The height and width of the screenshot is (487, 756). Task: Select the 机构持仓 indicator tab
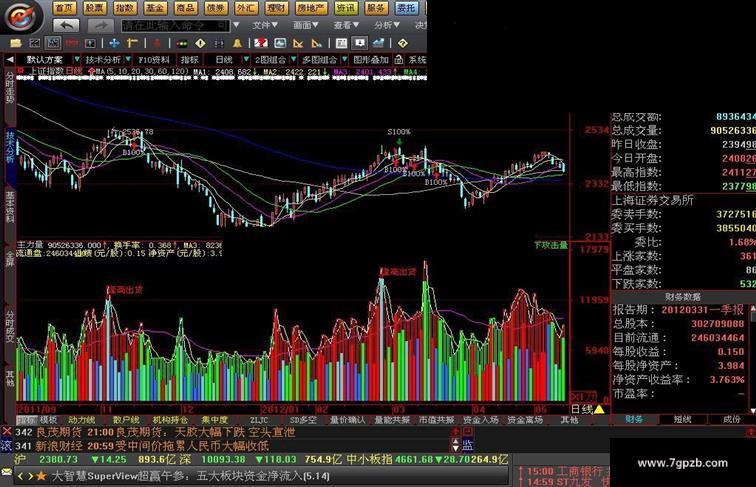[x=170, y=420]
